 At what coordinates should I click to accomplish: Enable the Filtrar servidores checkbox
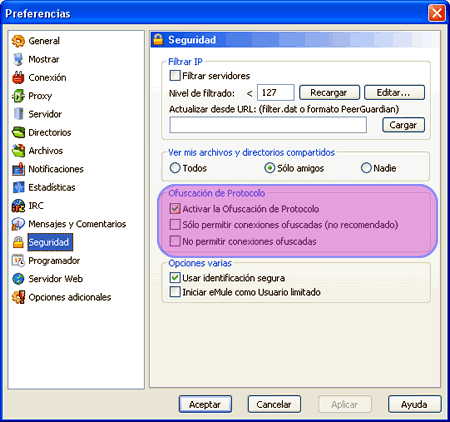pyautogui.click(x=175, y=76)
